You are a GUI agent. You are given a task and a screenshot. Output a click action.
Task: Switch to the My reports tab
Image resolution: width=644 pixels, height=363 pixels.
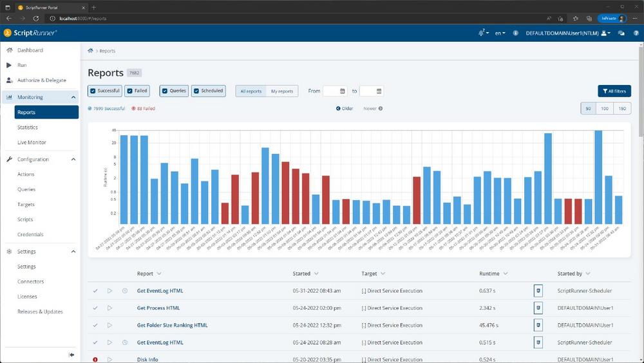(x=281, y=91)
